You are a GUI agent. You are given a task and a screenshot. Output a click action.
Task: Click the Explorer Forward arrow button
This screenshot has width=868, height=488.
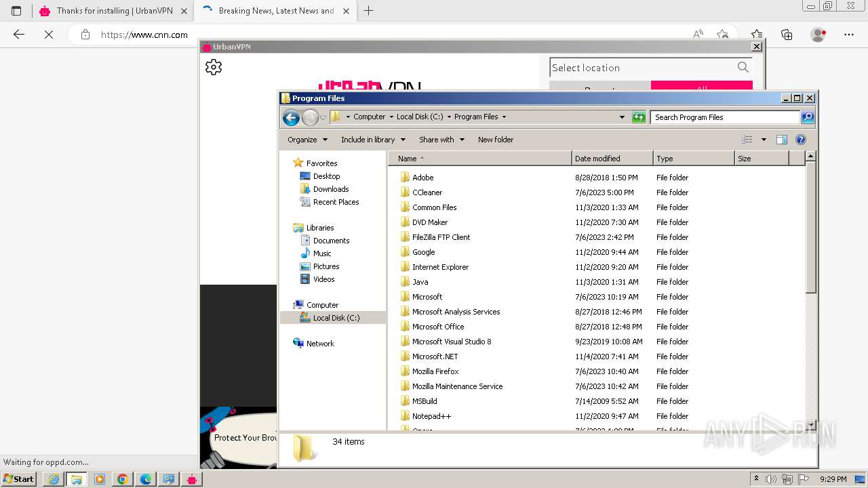click(x=310, y=118)
